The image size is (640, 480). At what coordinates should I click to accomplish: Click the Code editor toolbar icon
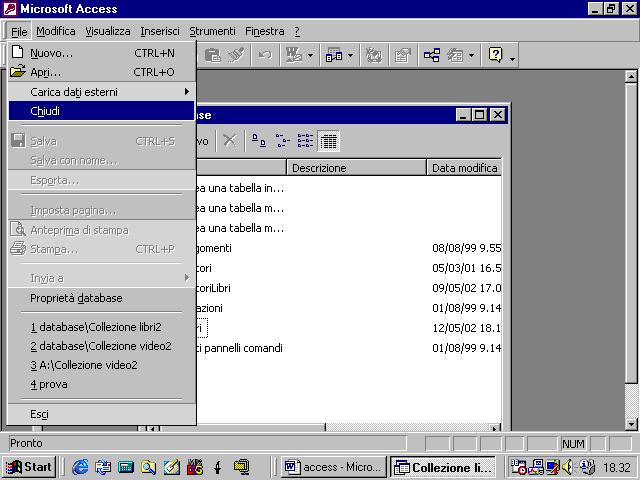373,55
